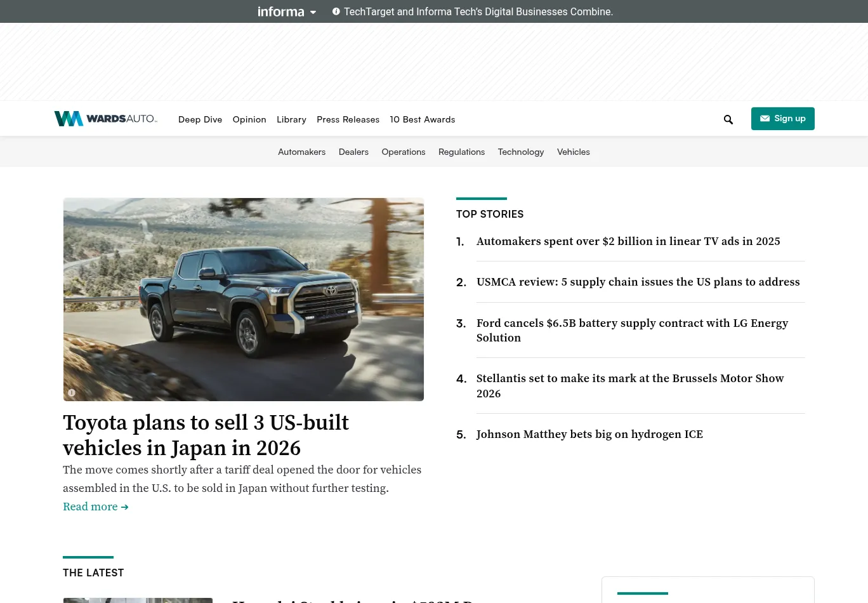Expand the Informa dropdown
The height and width of the screenshot is (603, 868).
point(287,11)
